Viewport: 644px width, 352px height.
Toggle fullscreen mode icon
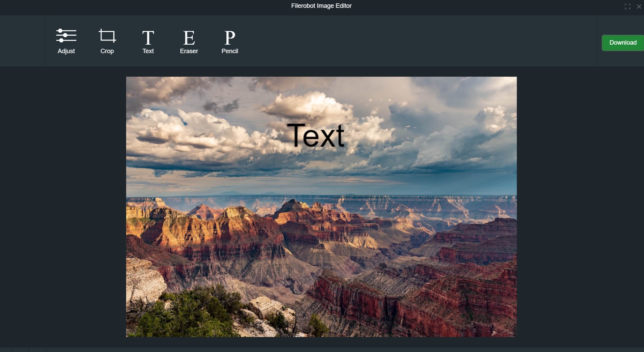(x=627, y=6)
